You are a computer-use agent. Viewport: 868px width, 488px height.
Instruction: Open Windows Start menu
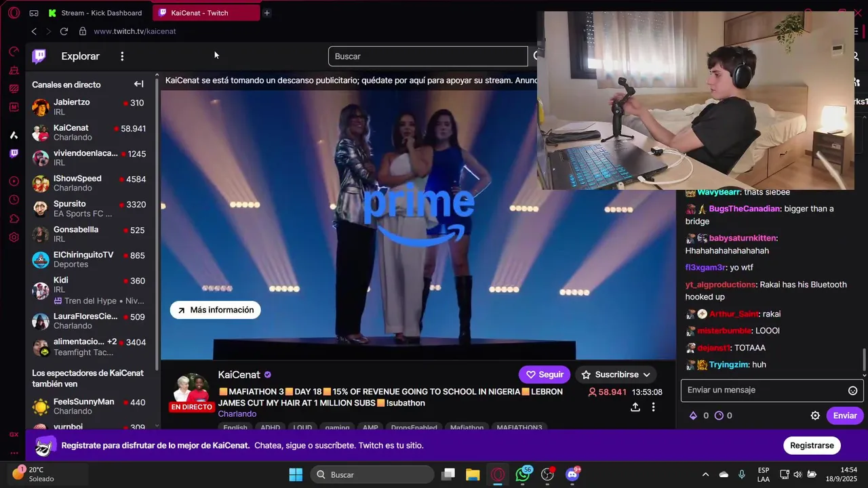pyautogui.click(x=296, y=474)
